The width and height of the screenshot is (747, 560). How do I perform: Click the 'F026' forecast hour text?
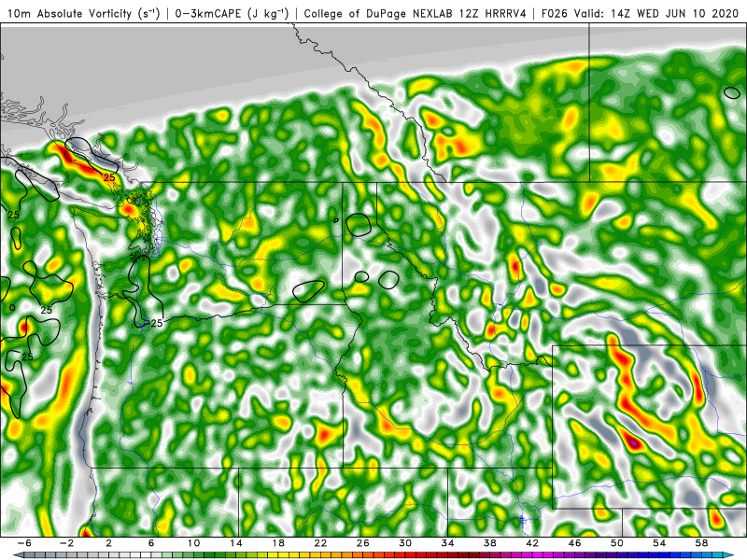555,13
